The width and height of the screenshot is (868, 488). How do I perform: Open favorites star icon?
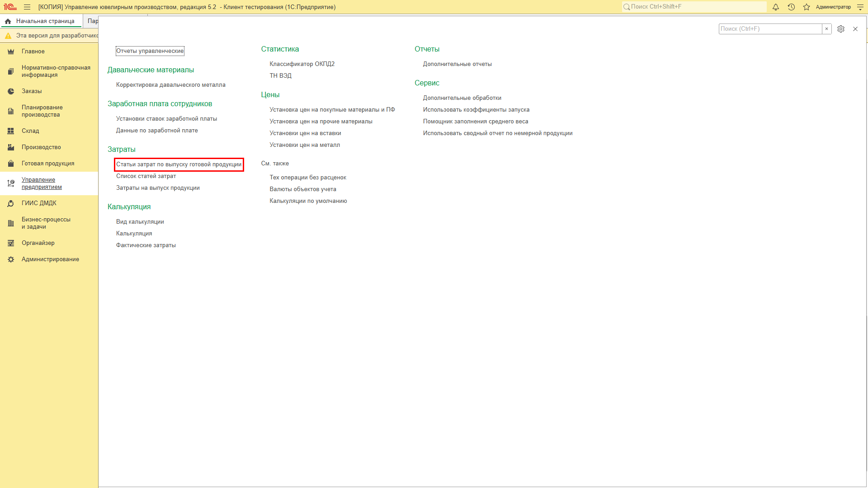(807, 7)
